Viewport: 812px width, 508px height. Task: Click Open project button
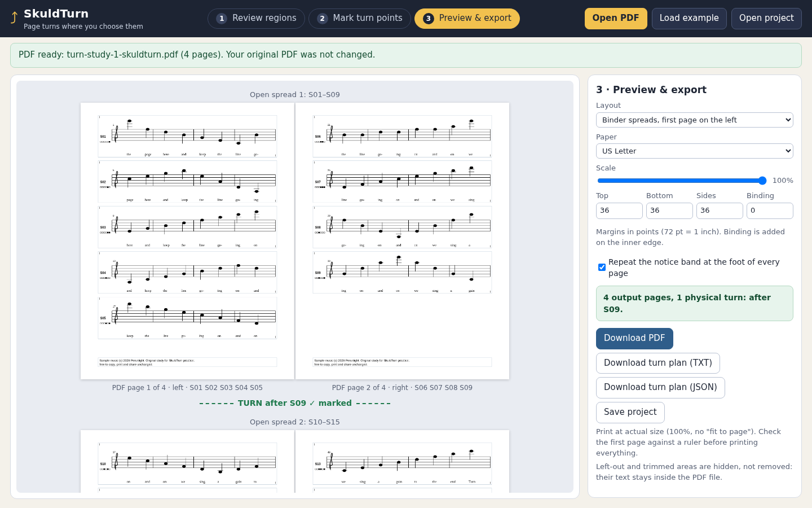[766, 19]
